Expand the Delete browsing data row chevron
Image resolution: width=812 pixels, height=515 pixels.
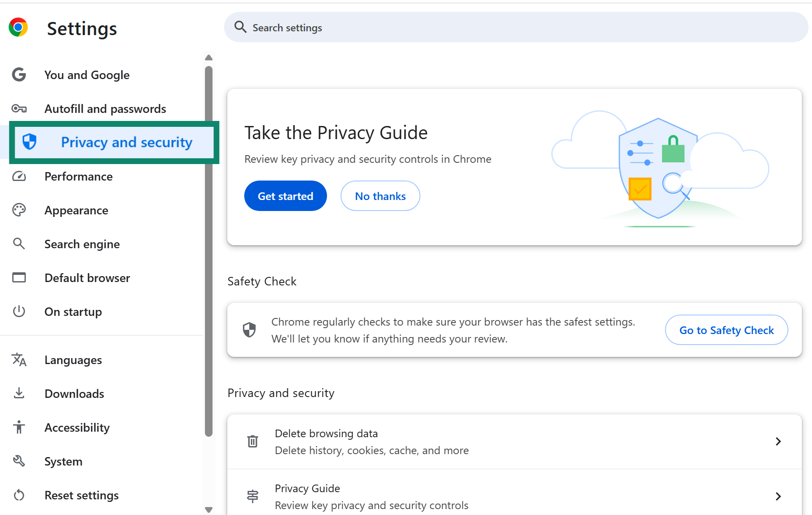tap(779, 441)
